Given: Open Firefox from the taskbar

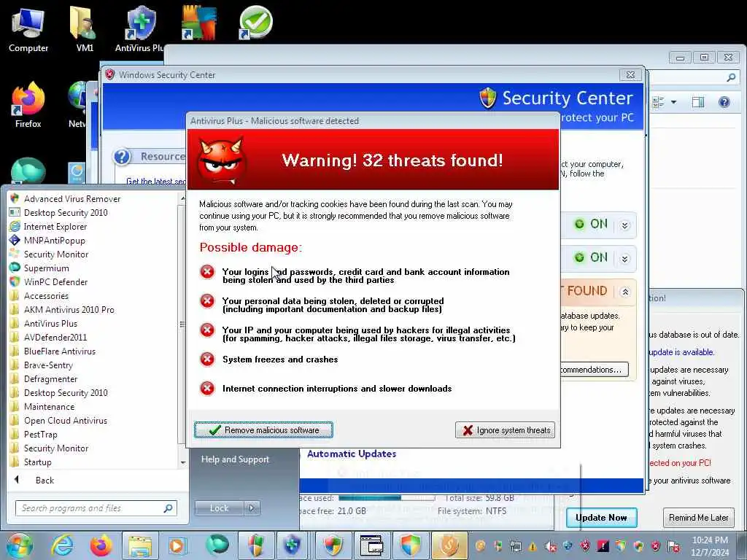Looking at the screenshot, I should (x=101, y=545).
